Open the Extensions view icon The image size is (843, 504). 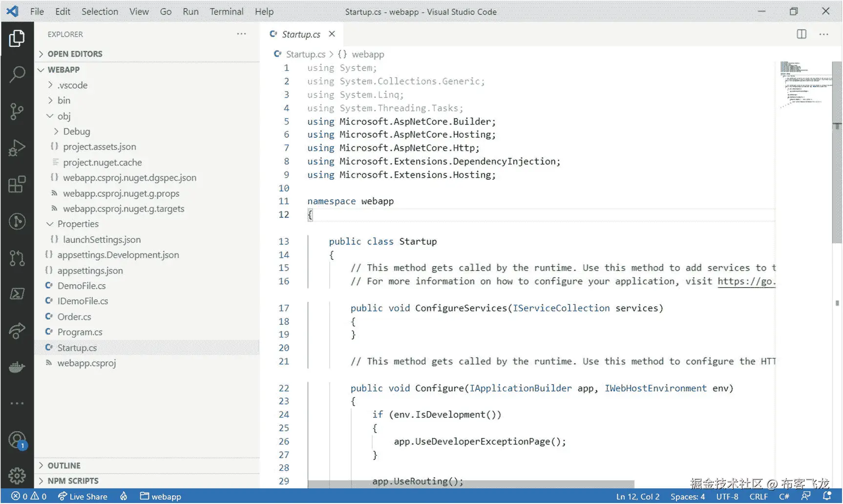click(x=17, y=185)
